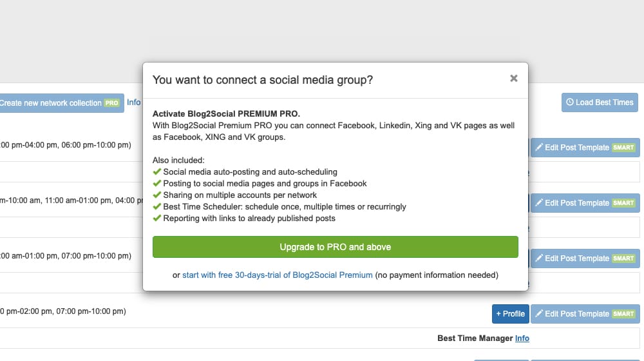Click 'Social media auto-posting and auto-scheduling' text
The height and width of the screenshot is (361, 644).
pyautogui.click(x=250, y=172)
